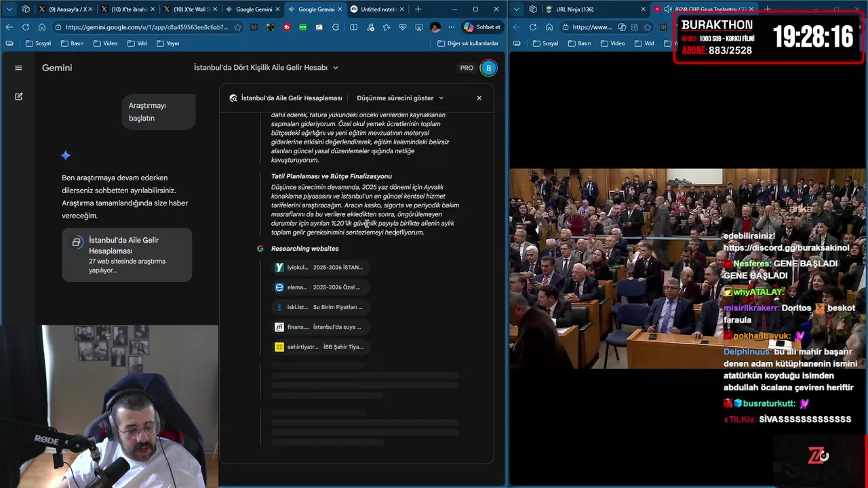Open the 'Sohbet et' Copilot button

482,27
